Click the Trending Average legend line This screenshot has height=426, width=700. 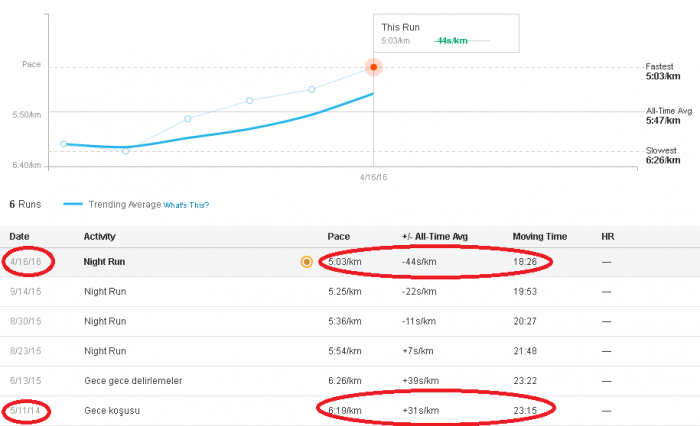pyautogui.click(x=73, y=204)
